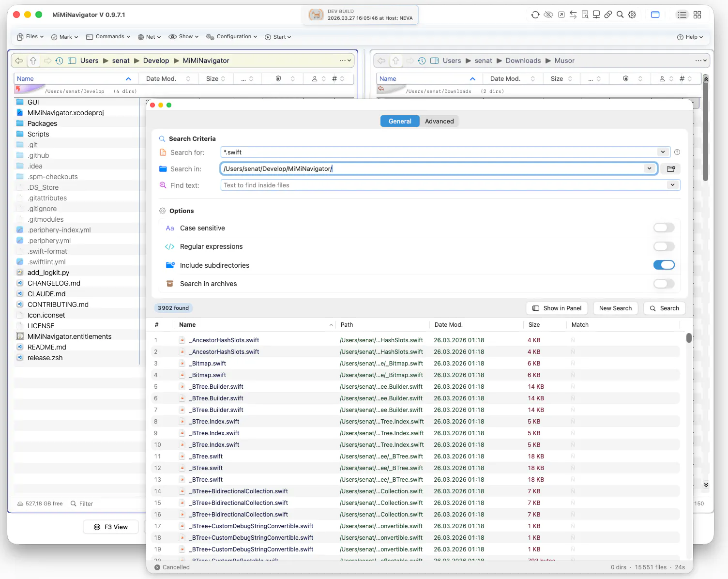Toggle the hidden files eye icon
The height and width of the screenshot is (579, 728).
coord(548,15)
